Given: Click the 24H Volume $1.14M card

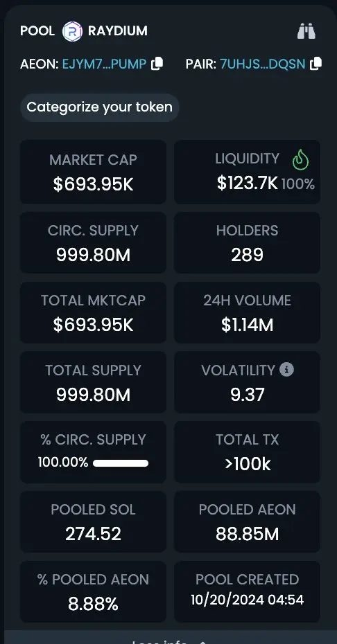Looking at the screenshot, I should (248, 312).
